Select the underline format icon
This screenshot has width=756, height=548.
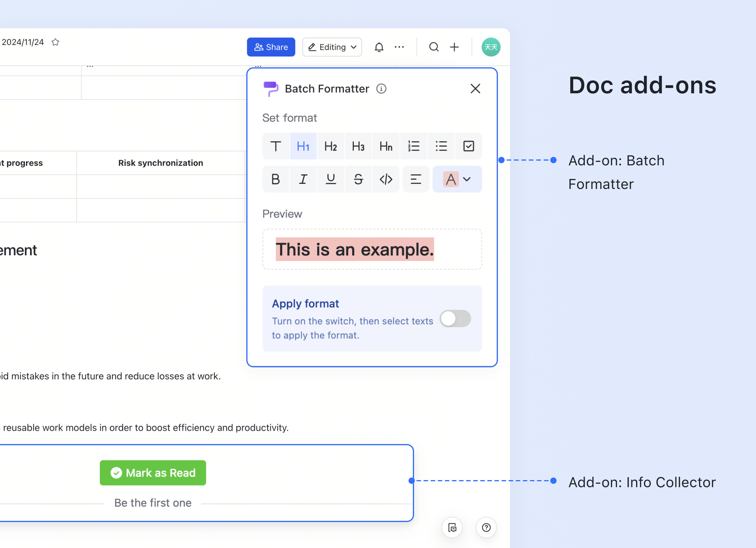(331, 179)
